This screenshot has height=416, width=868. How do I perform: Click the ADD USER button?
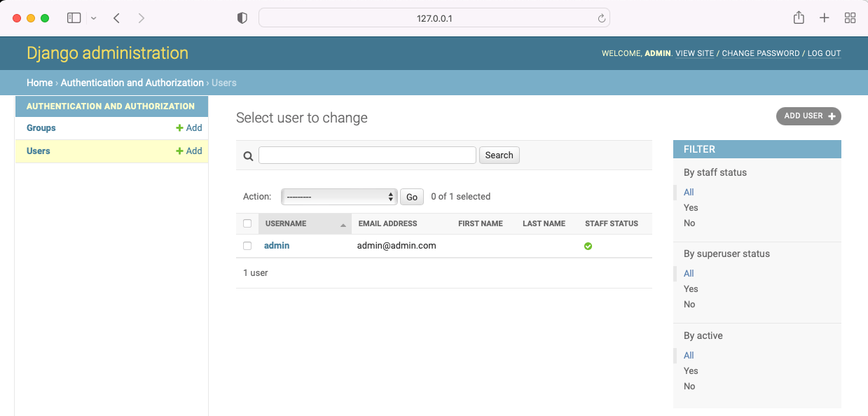pyautogui.click(x=808, y=116)
